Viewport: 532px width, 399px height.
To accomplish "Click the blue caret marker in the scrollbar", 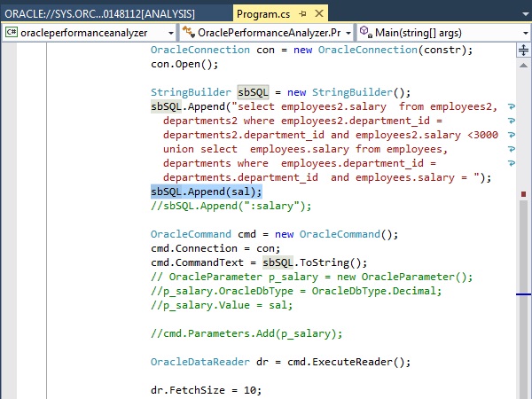I will [523, 294].
